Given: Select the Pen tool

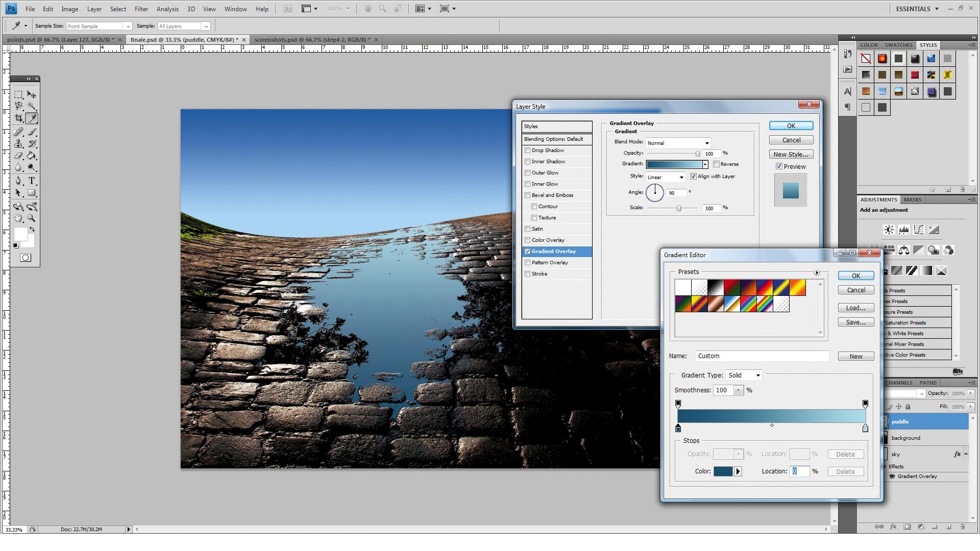Looking at the screenshot, I should [x=18, y=181].
